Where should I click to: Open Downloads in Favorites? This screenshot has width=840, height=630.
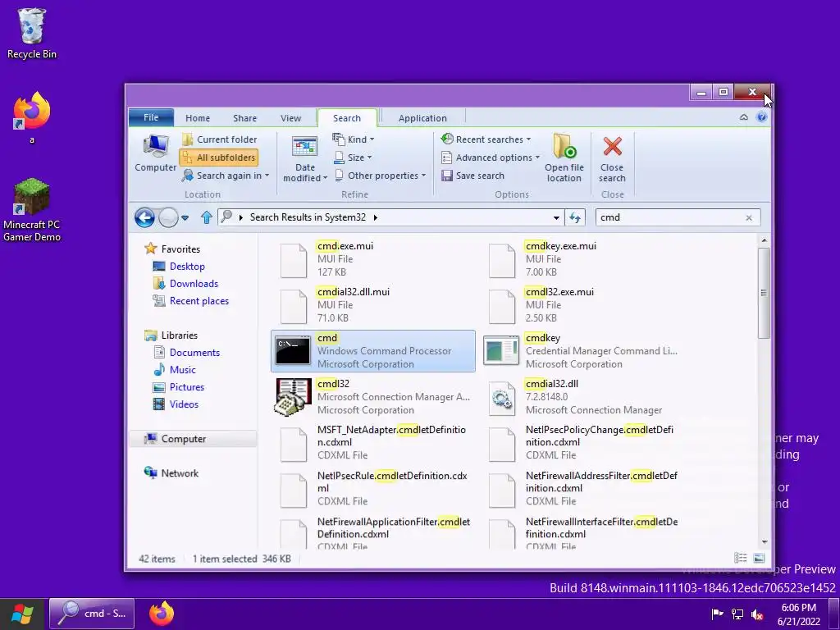194,283
